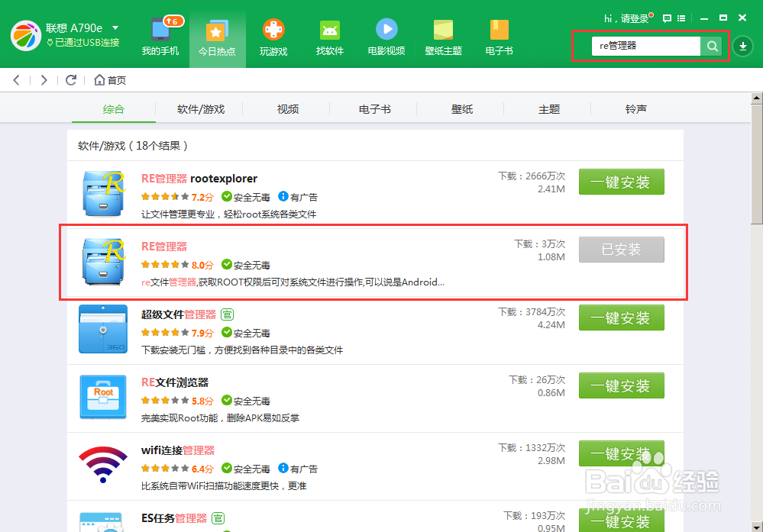Open RE文件浏览器 Root app icon
Viewport: 763px width, 532px height.
point(103,397)
